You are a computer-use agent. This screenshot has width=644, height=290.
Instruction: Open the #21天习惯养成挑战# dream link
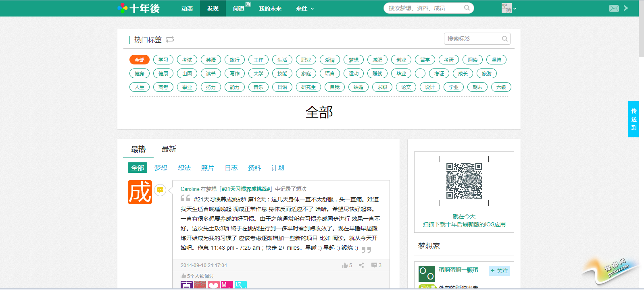246,189
